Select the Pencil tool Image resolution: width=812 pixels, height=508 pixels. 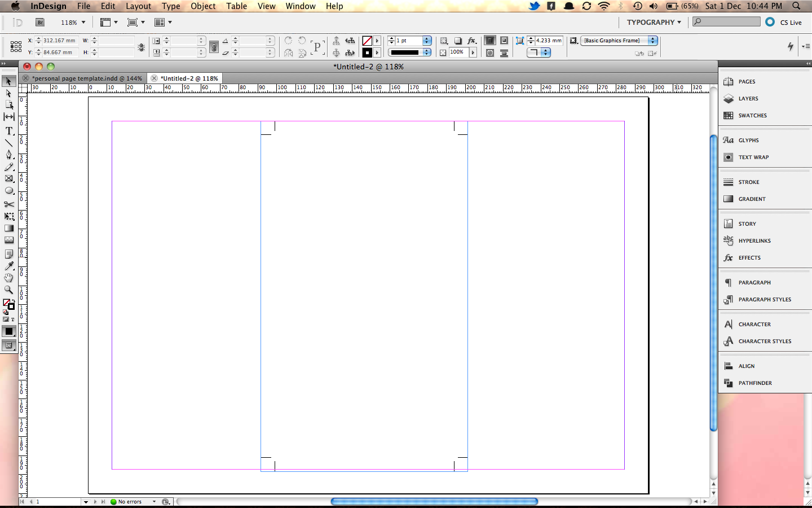pyautogui.click(x=9, y=167)
